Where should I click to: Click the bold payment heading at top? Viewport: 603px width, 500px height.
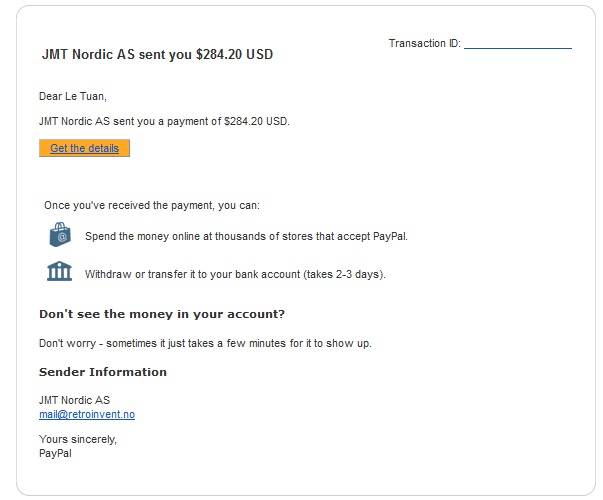[156, 55]
